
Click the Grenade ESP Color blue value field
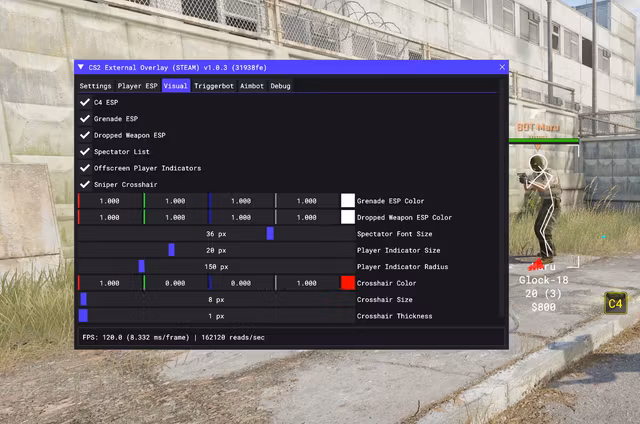point(241,201)
